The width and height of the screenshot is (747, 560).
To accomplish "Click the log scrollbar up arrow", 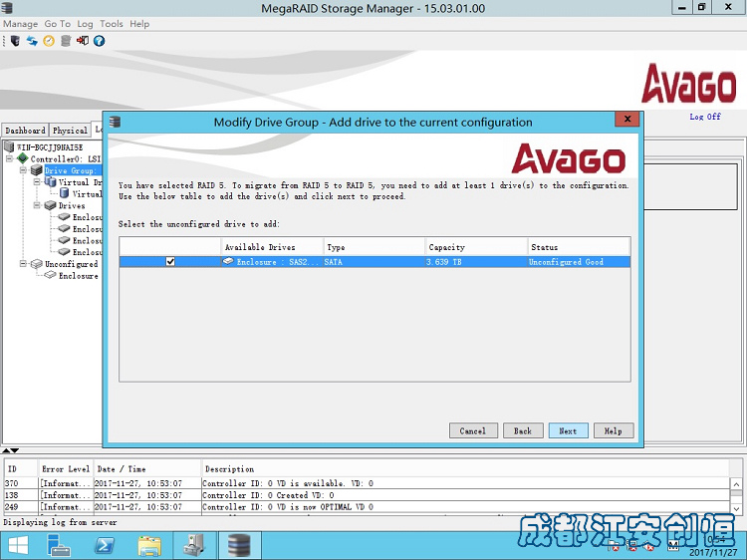I will click(x=736, y=484).
